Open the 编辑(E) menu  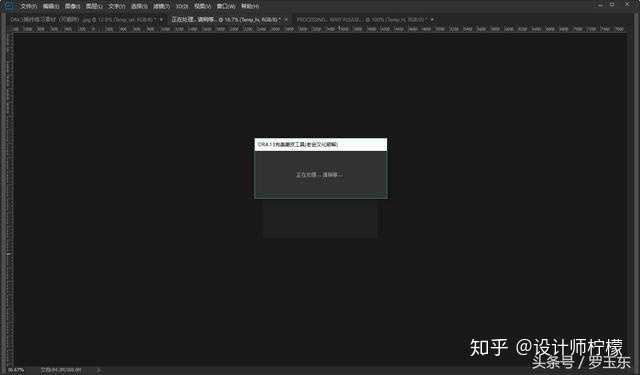[51, 7]
